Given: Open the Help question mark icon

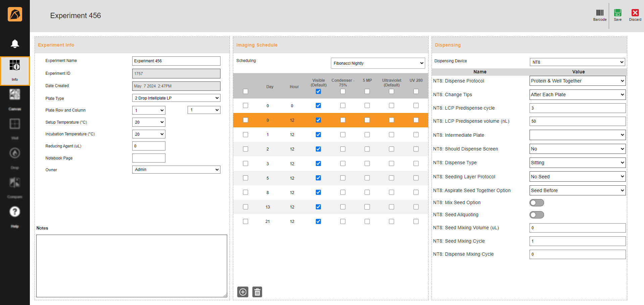Looking at the screenshot, I should pos(15,212).
